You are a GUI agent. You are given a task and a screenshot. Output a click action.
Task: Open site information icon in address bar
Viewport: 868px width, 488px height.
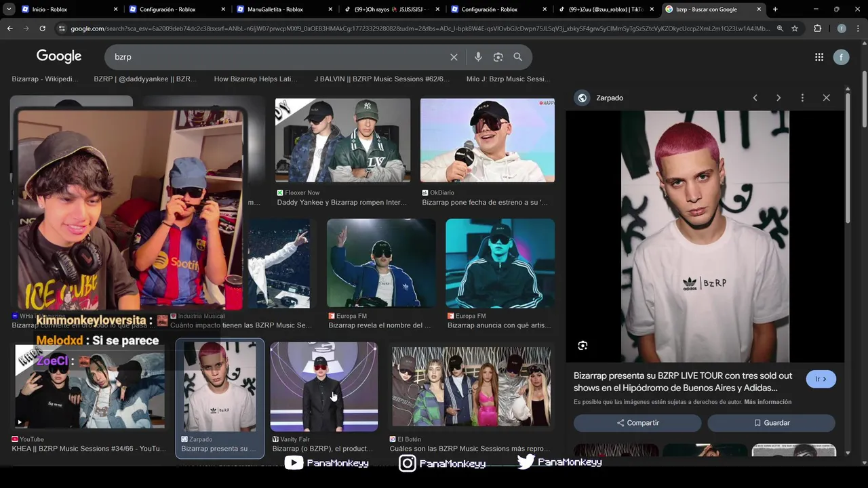pyautogui.click(x=62, y=28)
